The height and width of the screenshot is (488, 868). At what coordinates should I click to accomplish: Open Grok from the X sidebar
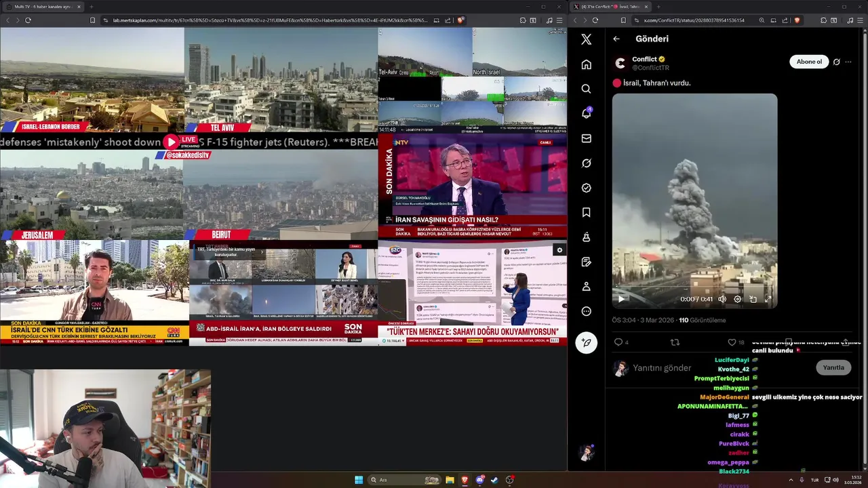click(586, 163)
